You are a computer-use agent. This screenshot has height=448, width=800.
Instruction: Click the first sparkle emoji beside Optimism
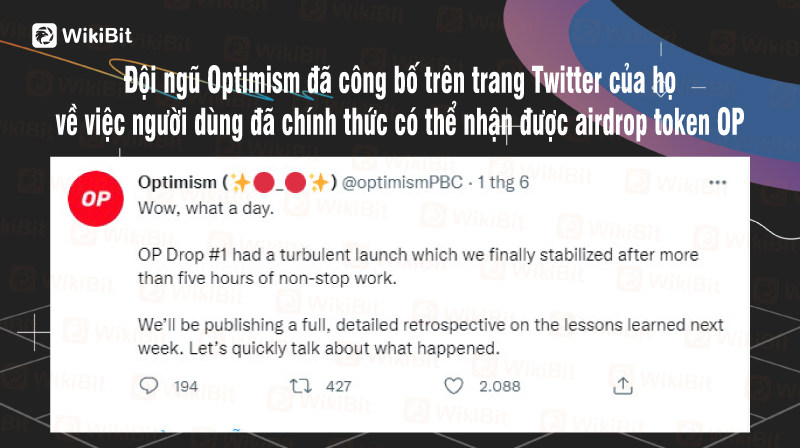[x=240, y=183]
